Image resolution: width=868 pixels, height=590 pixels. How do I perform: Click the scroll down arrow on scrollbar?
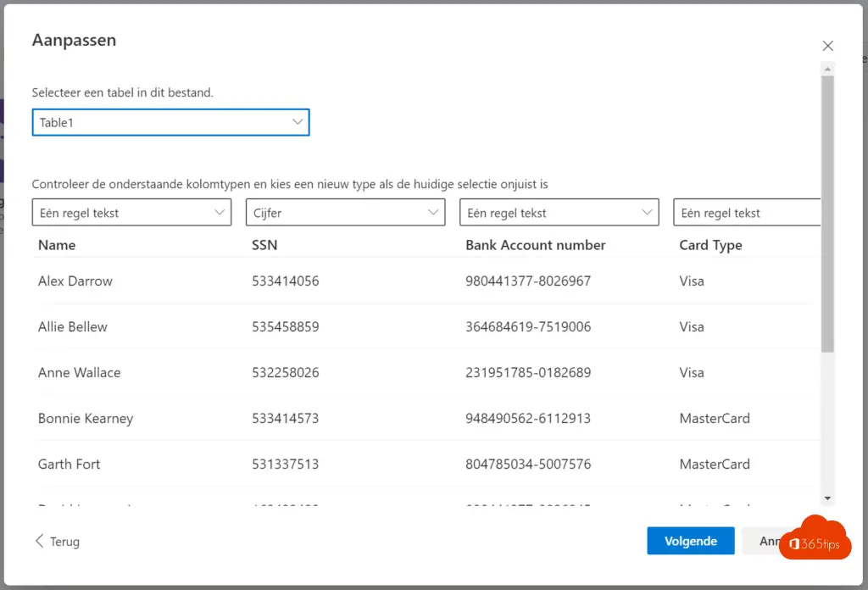point(828,498)
